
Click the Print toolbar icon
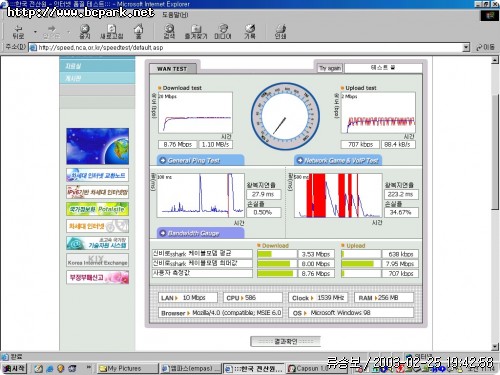(x=280, y=31)
